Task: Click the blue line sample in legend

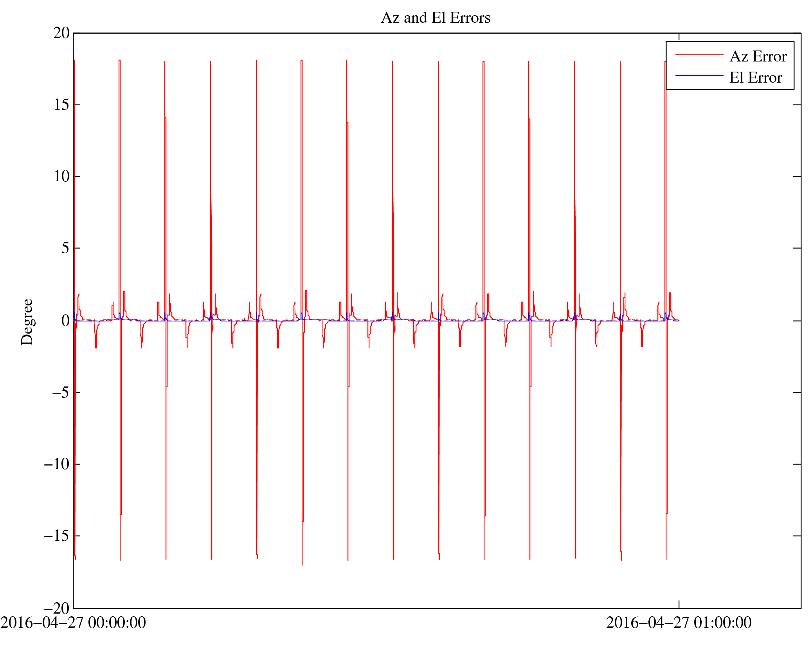Action: (x=699, y=75)
